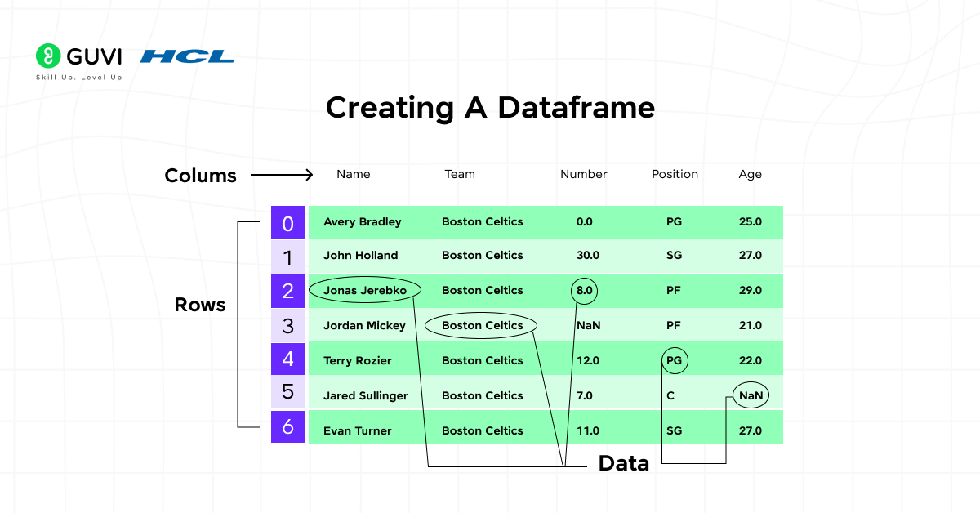Click the Position column header
The width and height of the screenshot is (980, 513).
(x=675, y=174)
